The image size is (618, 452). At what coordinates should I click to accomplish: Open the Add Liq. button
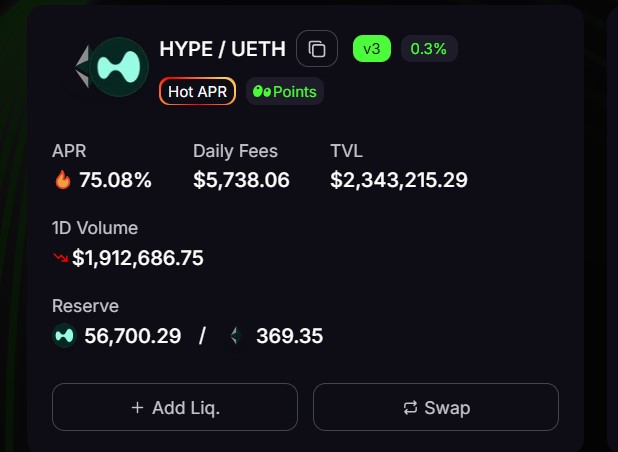pos(175,407)
